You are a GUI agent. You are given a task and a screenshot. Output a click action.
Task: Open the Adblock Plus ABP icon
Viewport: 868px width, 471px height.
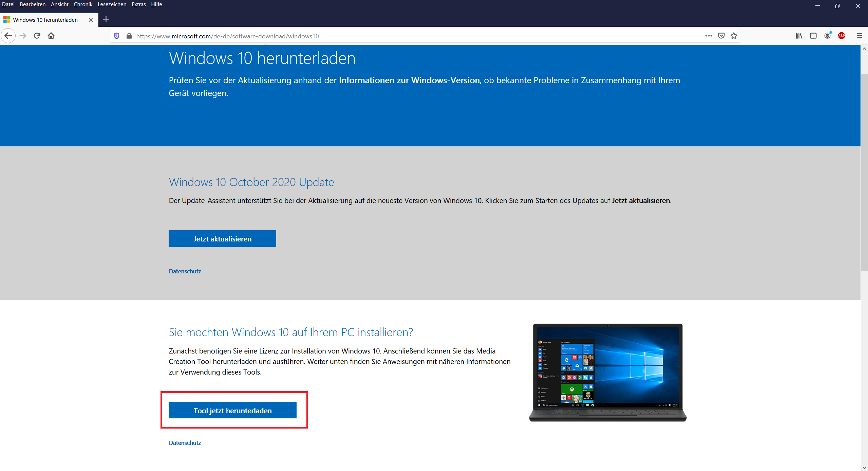(x=842, y=36)
